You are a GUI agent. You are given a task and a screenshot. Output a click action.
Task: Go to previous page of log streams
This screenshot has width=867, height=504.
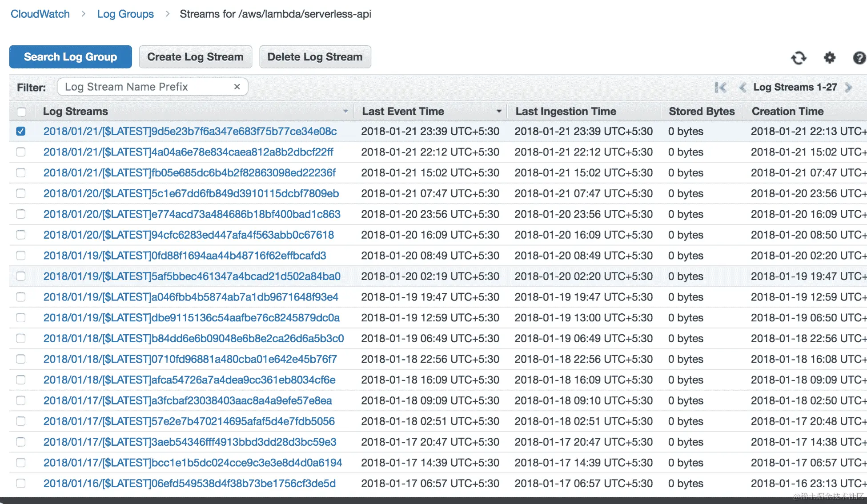click(x=742, y=88)
